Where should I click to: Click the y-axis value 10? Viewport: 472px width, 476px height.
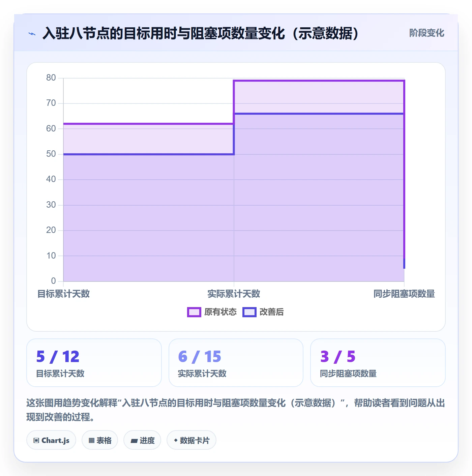51,256
